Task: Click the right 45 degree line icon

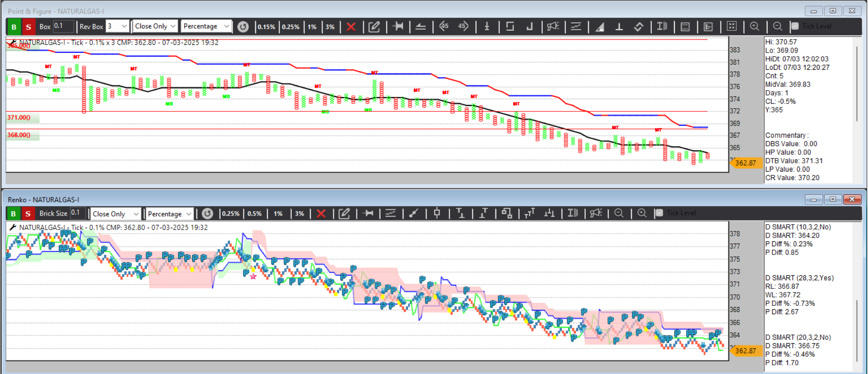Action: 463,26
